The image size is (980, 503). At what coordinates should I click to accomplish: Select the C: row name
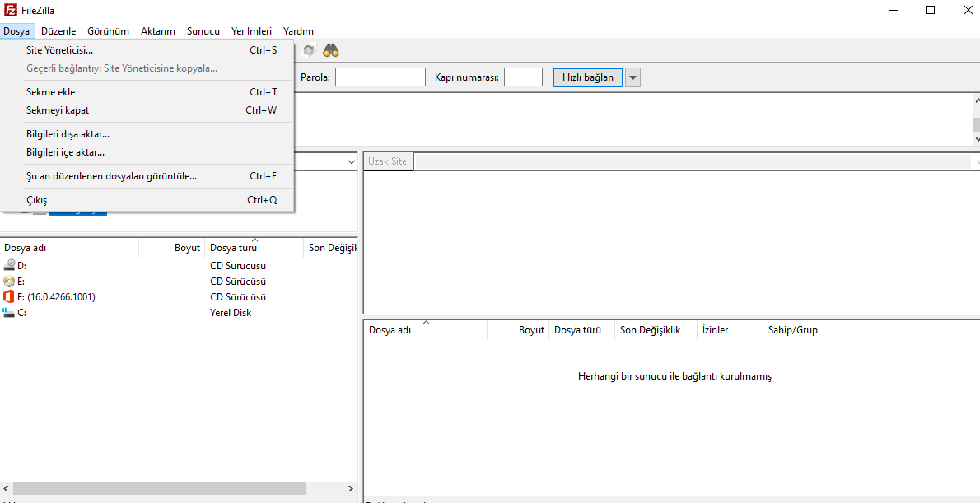(22, 313)
